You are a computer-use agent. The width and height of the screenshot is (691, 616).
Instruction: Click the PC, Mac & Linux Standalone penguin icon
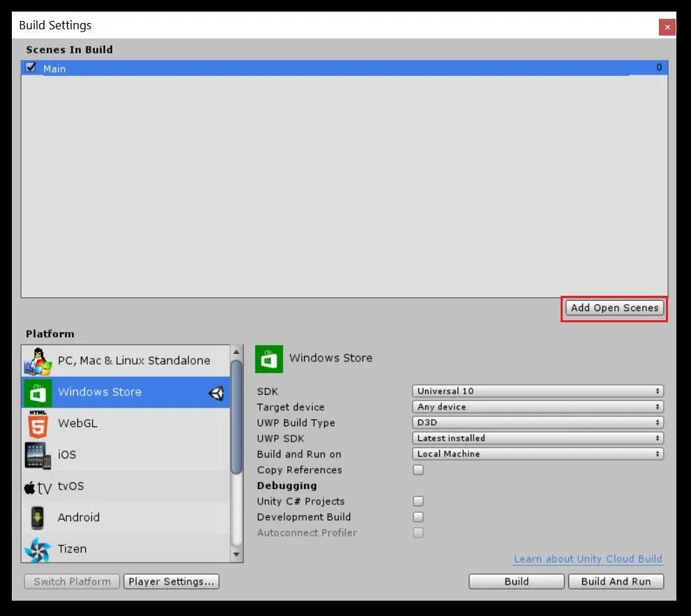(x=38, y=361)
